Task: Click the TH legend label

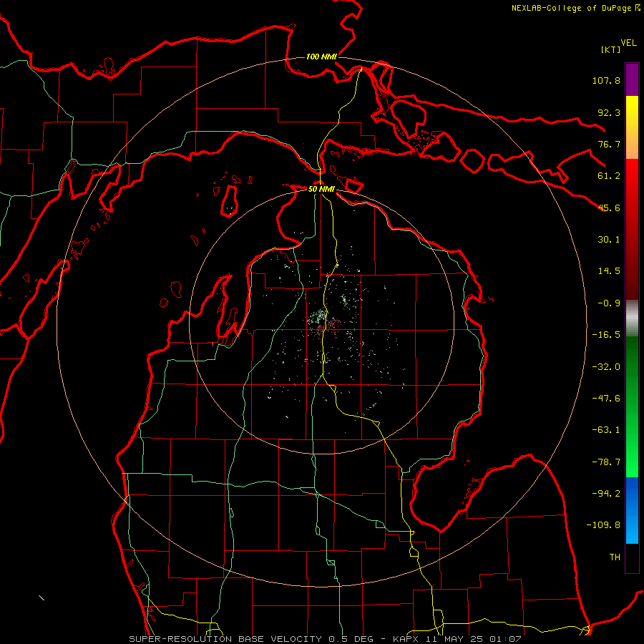Action: 615,557
